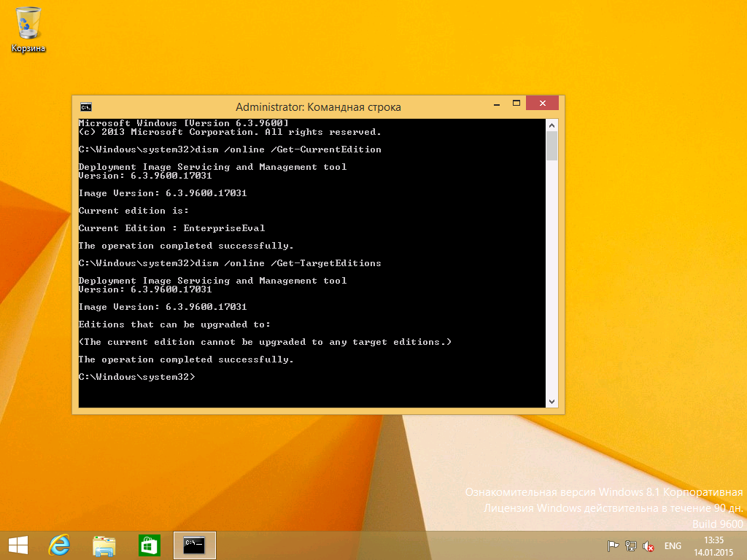Open the Action Center flag icon
This screenshot has width=747, height=560.
coord(612,545)
